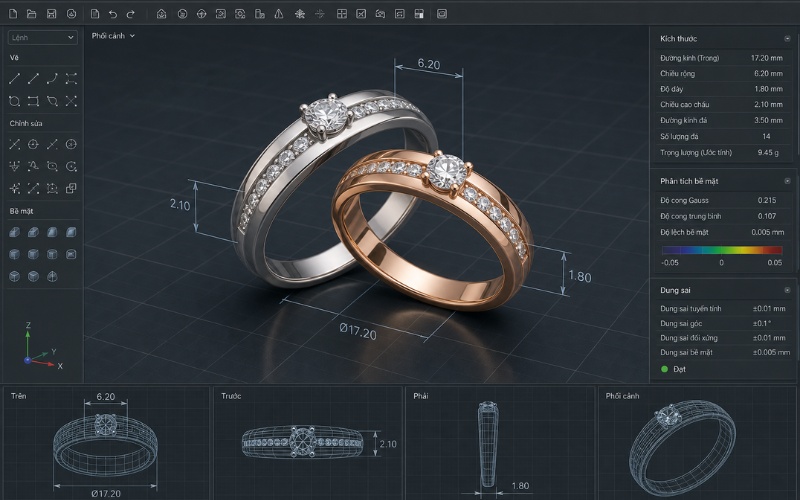Select the Độ cong Gauss value 0.215
This screenshot has width=800, height=500.
(x=767, y=201)
